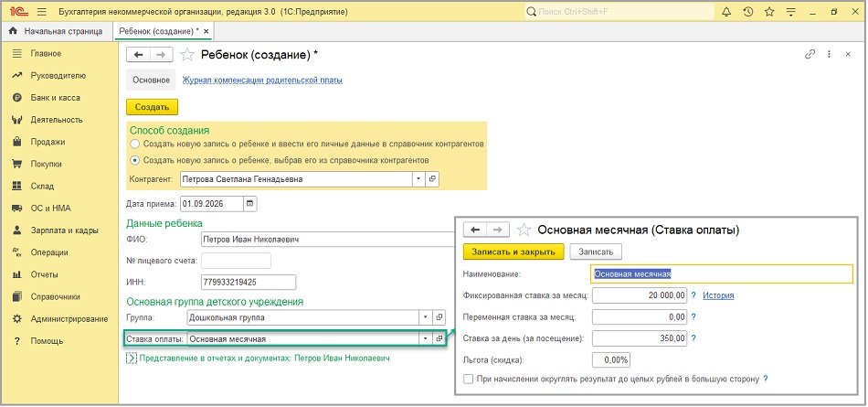Help question mark for Ставка за день
Image resolution: width=868 pixels, height=407 pixels.
pyautogui.click(x=693, y=337)
